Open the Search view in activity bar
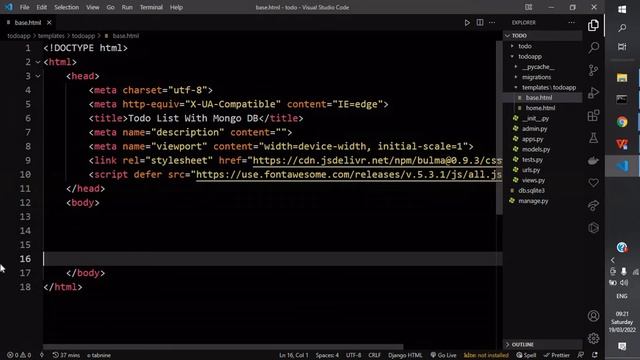Viewport: 640px width, 360px height. [593, 47]
